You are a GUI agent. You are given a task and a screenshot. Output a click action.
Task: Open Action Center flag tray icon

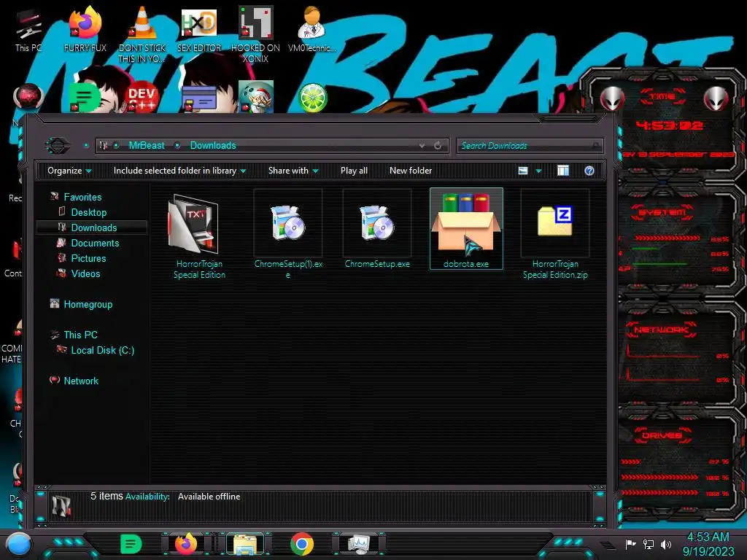630,544
